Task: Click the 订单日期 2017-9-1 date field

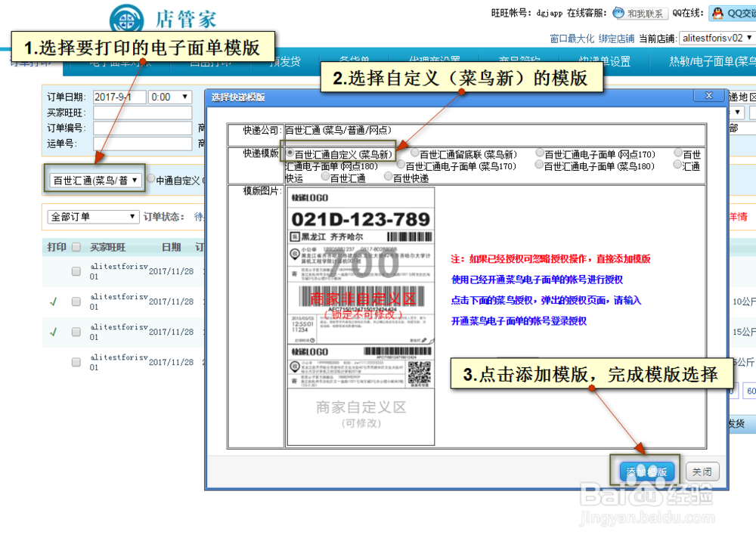Action: point(119,97)
